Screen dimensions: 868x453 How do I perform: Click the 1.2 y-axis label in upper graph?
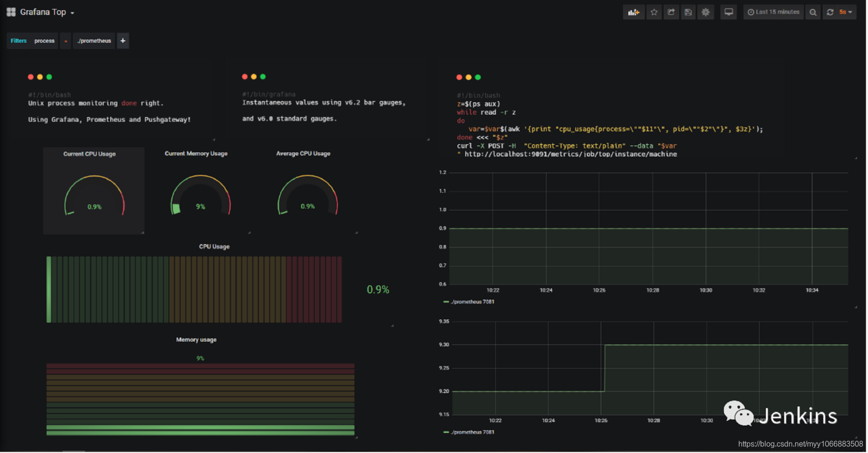coord(443,173)
